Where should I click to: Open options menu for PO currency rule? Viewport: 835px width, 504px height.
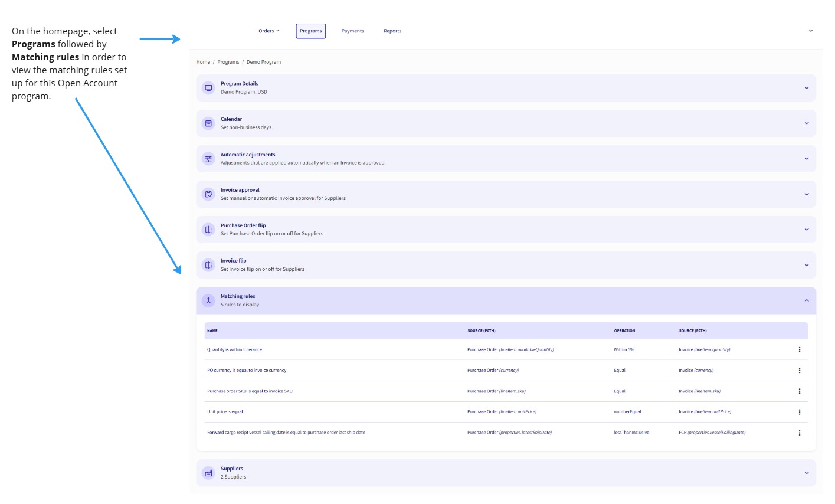800,370
